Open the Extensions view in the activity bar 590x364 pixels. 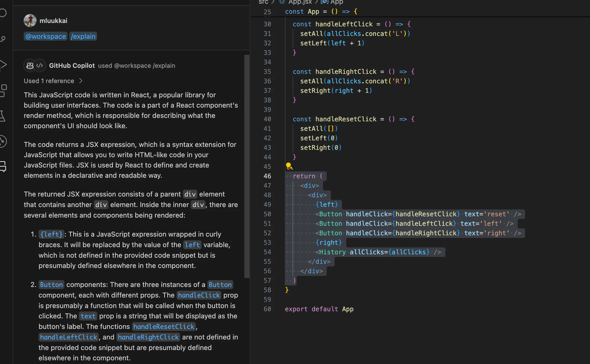3,90
